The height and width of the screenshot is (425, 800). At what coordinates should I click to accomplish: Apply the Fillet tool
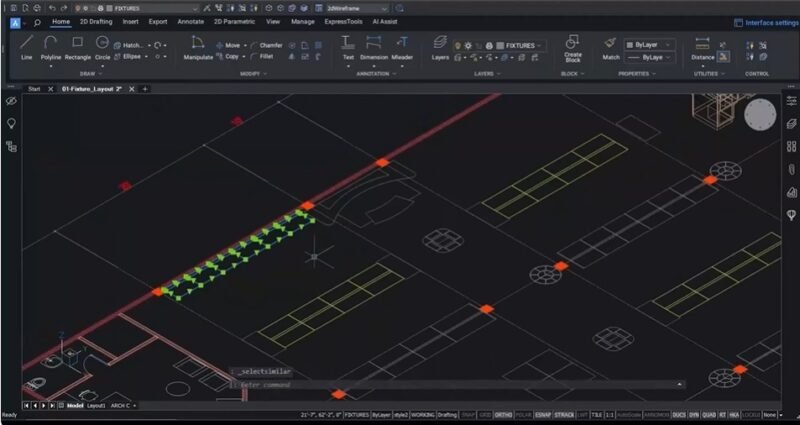262,57
